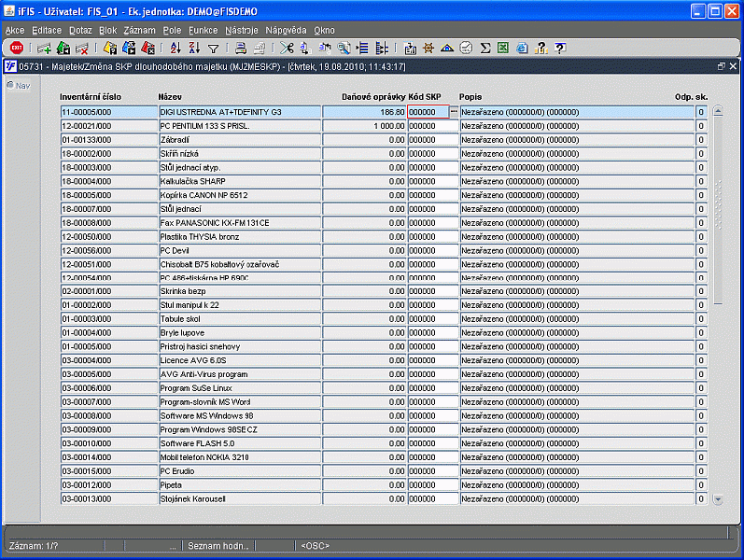Screen dimensions: 744x560
Task: Click Kód SKP field for Zábradlí row
Action: (433, 139)
